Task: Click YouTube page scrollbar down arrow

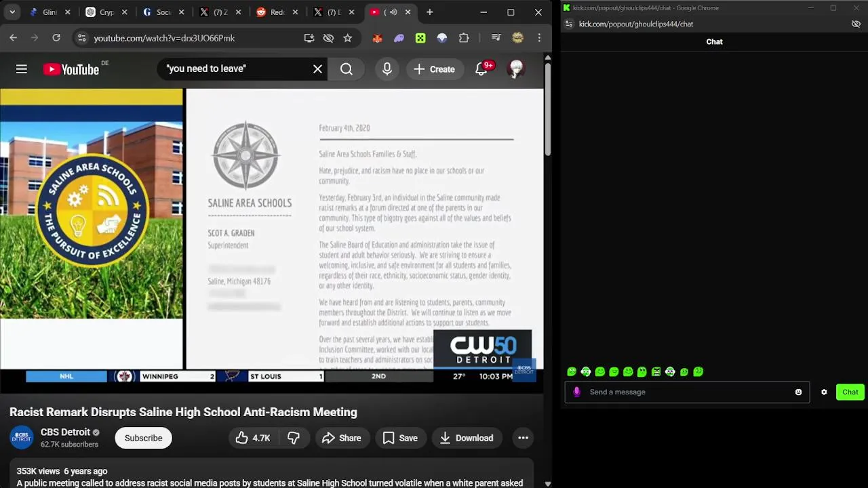Action: point(548,484)
